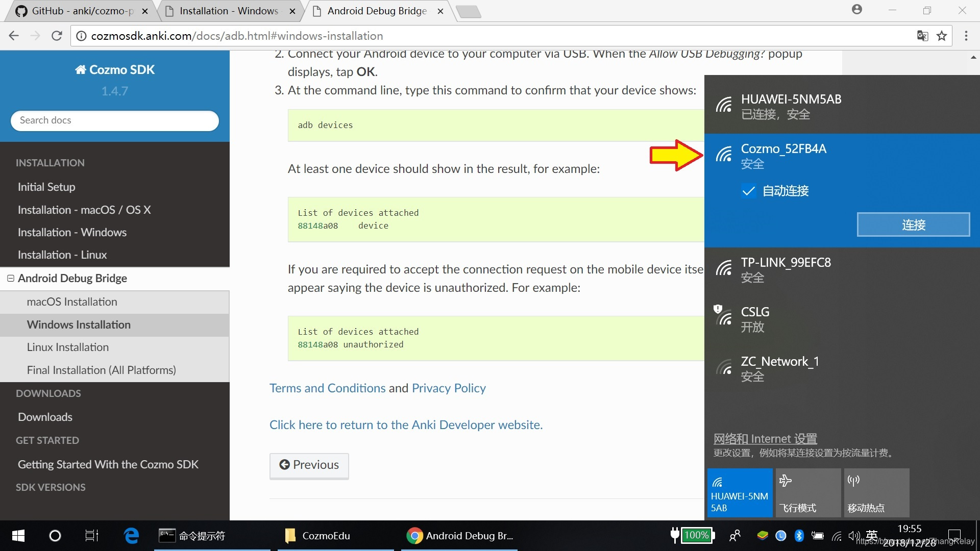This screenshot has height=551, width=980.
Task: Open Windows Task View icon
Action: point(91,536)
